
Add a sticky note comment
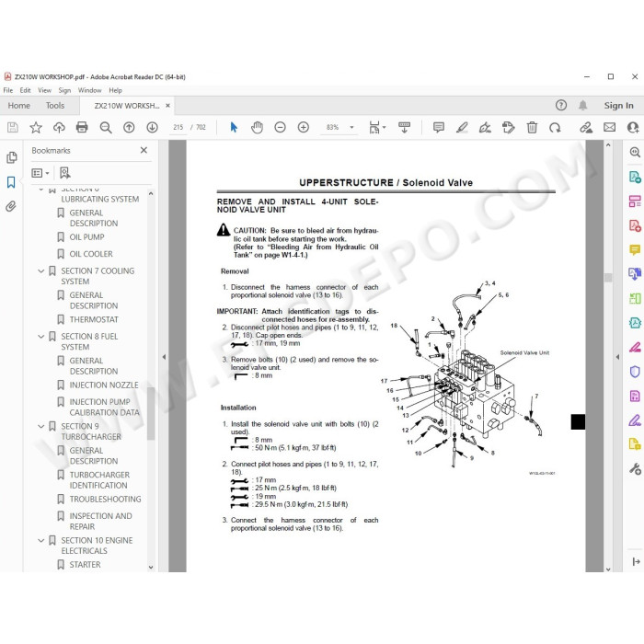point(439,127)
